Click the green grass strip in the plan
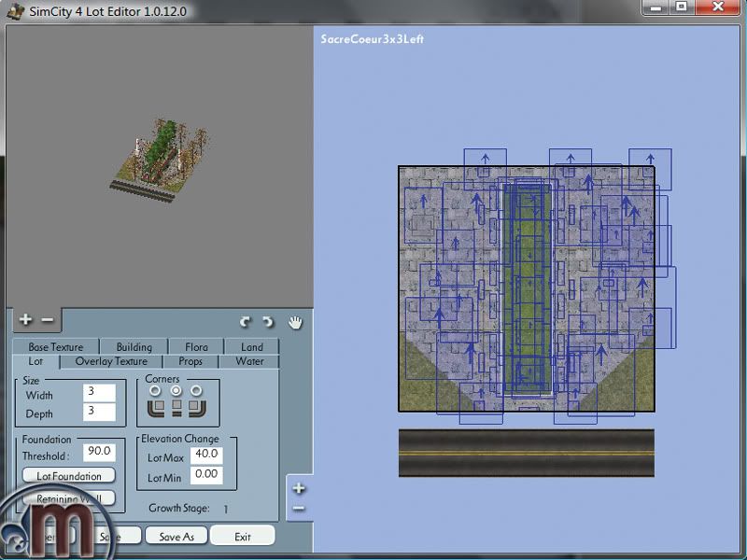 (528, 288)
